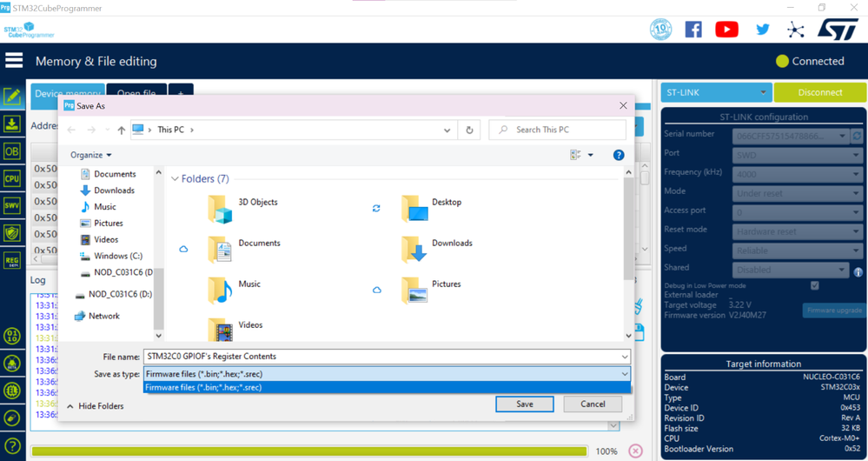868x461 pixels.
Task: Click the green Disconnect button
Action: [820, 92]
